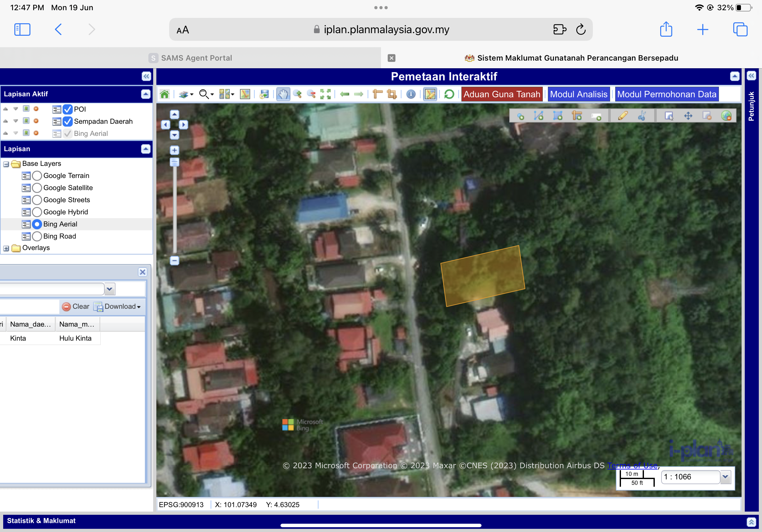The height and width of the screenshot is (532, 762).
Task: Click the Clear button in results panel
Action: coord(76,307)
